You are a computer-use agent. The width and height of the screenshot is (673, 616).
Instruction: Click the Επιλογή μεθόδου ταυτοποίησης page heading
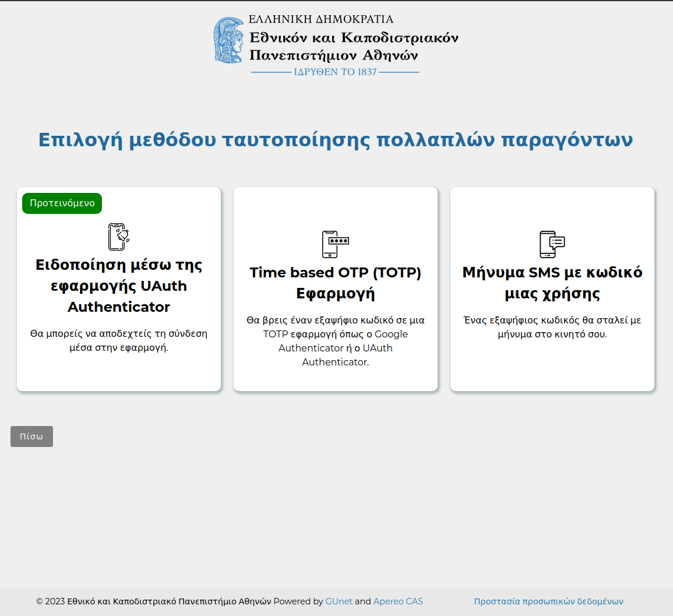(336, 140)
